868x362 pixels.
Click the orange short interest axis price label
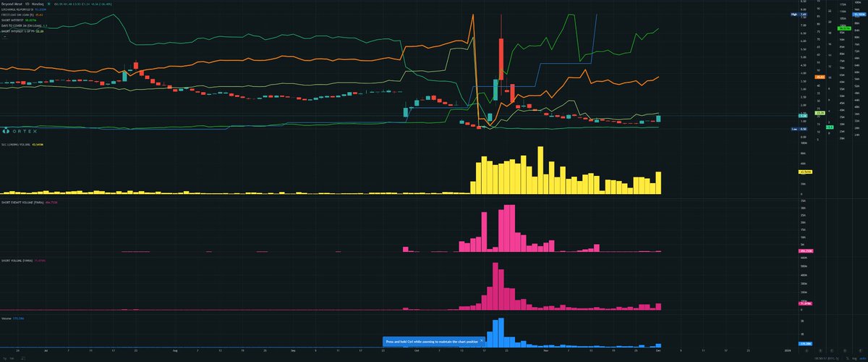[820, 76]
